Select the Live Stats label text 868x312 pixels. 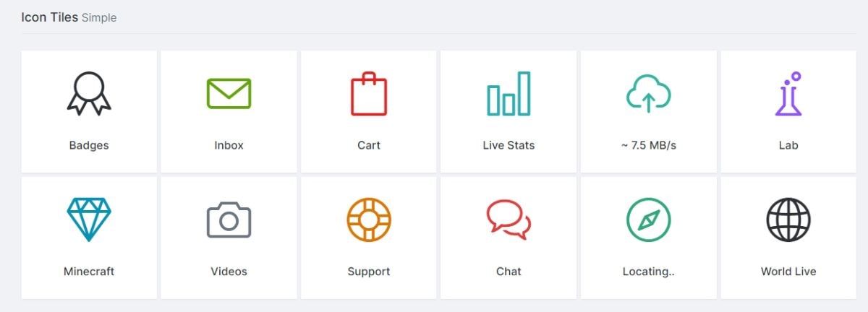509,145
